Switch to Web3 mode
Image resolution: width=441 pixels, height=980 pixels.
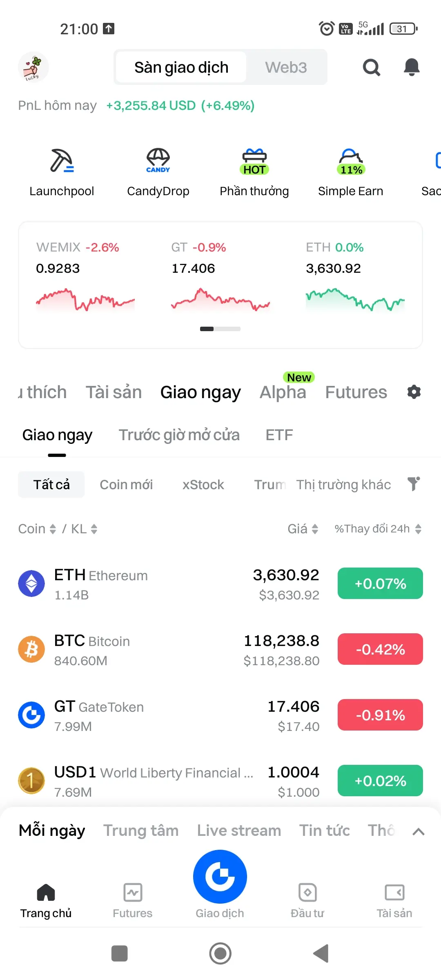point(286,67)
